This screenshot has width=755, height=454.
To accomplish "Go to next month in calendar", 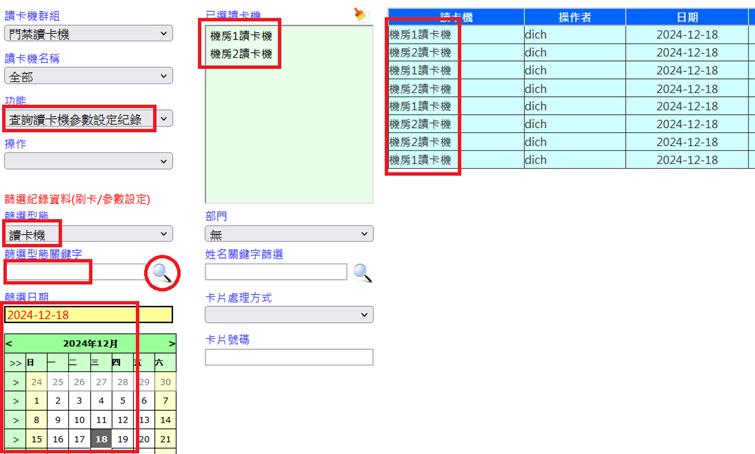I will tap(171, 343).
